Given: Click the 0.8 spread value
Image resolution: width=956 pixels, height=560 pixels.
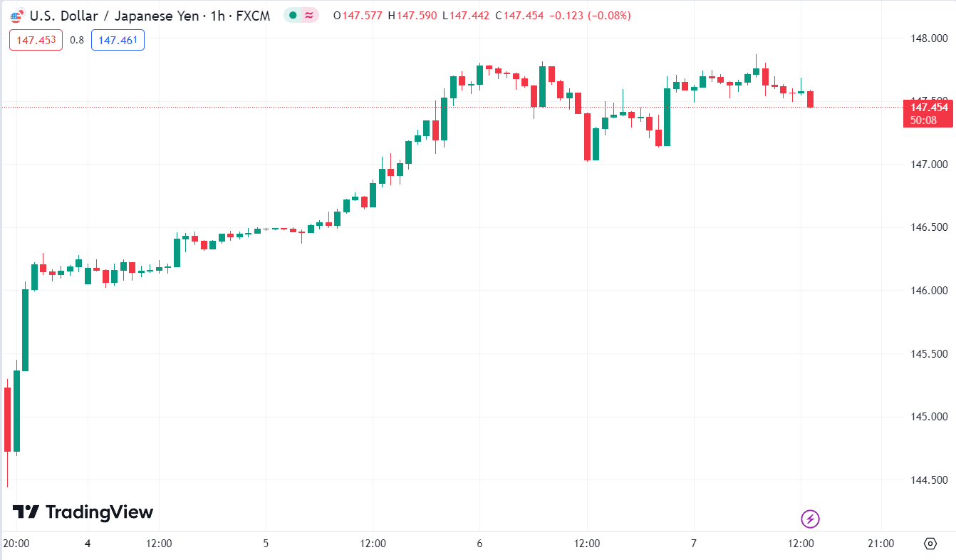Looking at the screenshot, I should pyautogui.click(x=77, y=40).
